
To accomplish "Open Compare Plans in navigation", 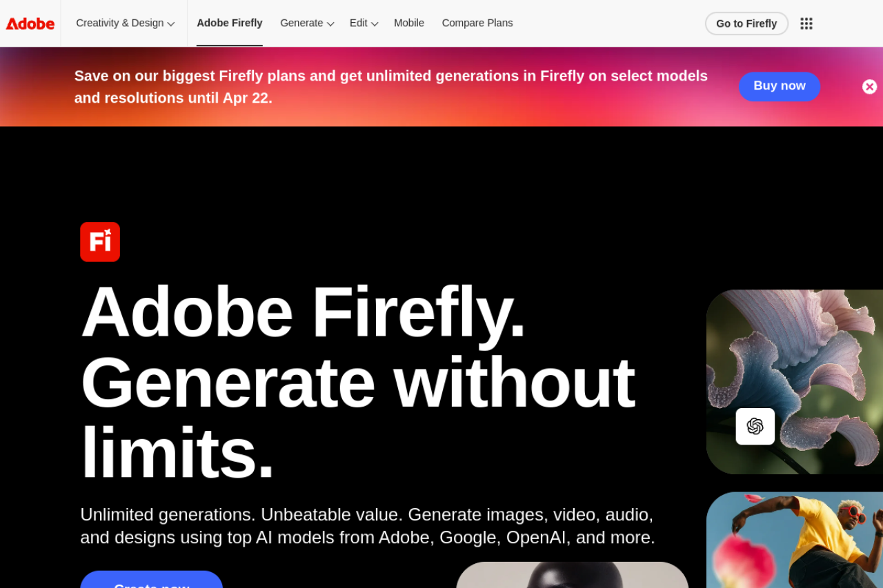I will coord(477,23).
